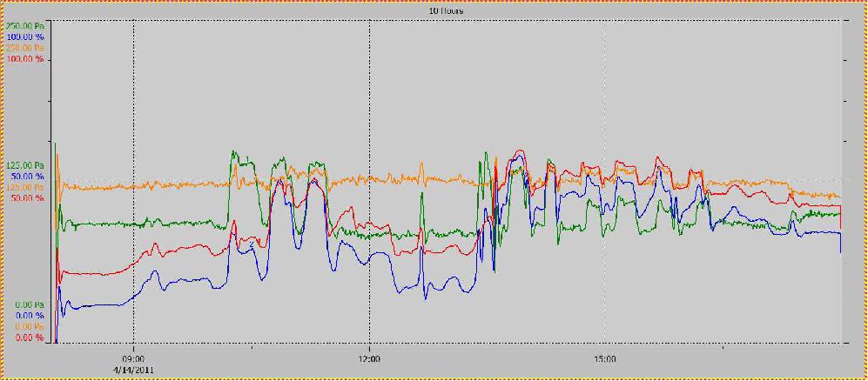This screenshot has width=868, height=381.
Task: Click the small "1" marker on green trend
Action: 248,157
